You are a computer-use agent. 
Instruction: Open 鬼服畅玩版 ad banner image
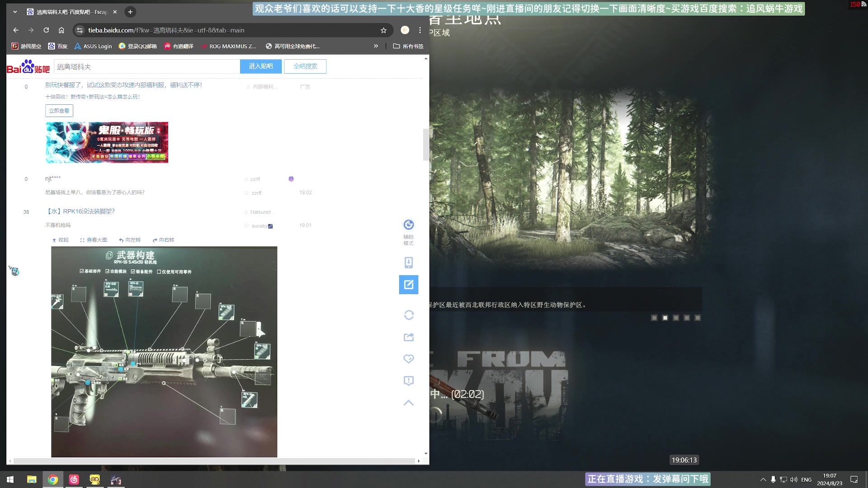point(107,142)
